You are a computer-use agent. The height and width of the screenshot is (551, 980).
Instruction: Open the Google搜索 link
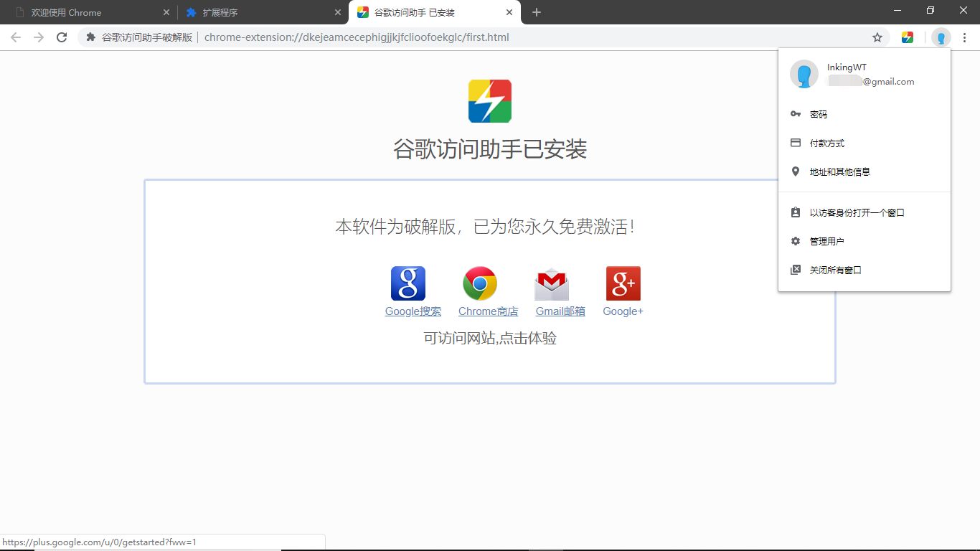tap(413, 311)
